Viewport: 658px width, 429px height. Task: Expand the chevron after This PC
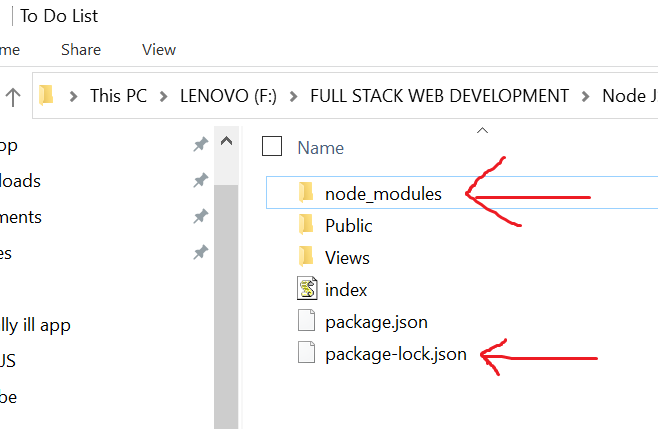point(164,97)
